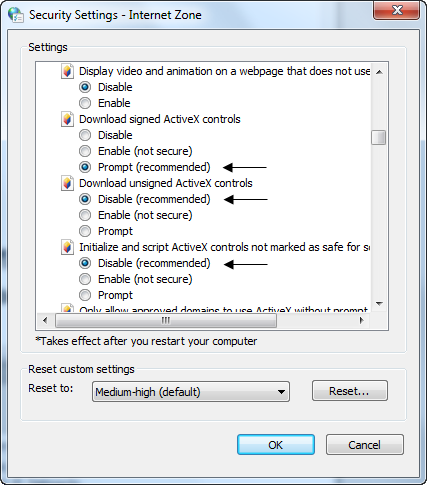The height and width of the screenshot is (485, 427).
Task: Click the horizontal scrollbar right arrow
Action: [x=362, y=320]
